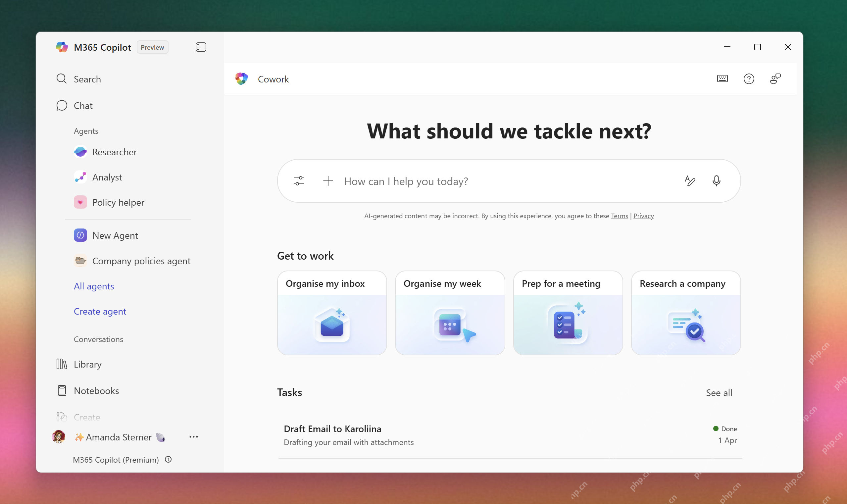
Task: Open Search in the sidebar
Action: [x=79, y=79]
